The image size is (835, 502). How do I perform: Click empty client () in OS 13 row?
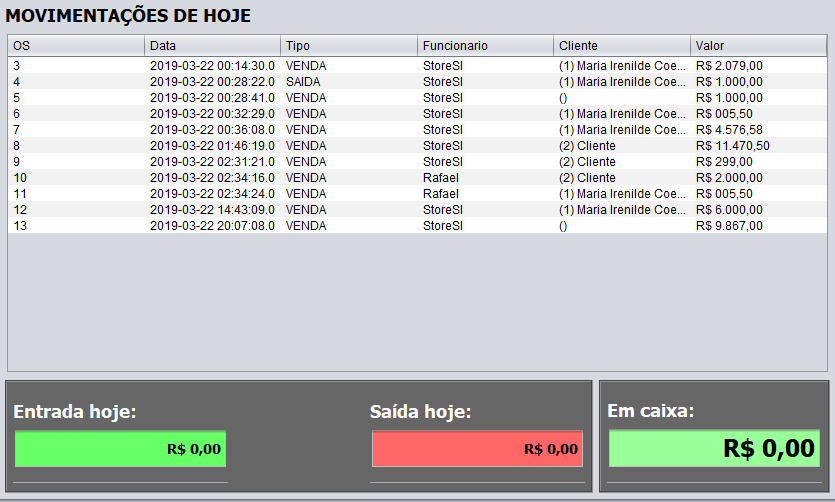pyautogui.click(x=563, y=225)
